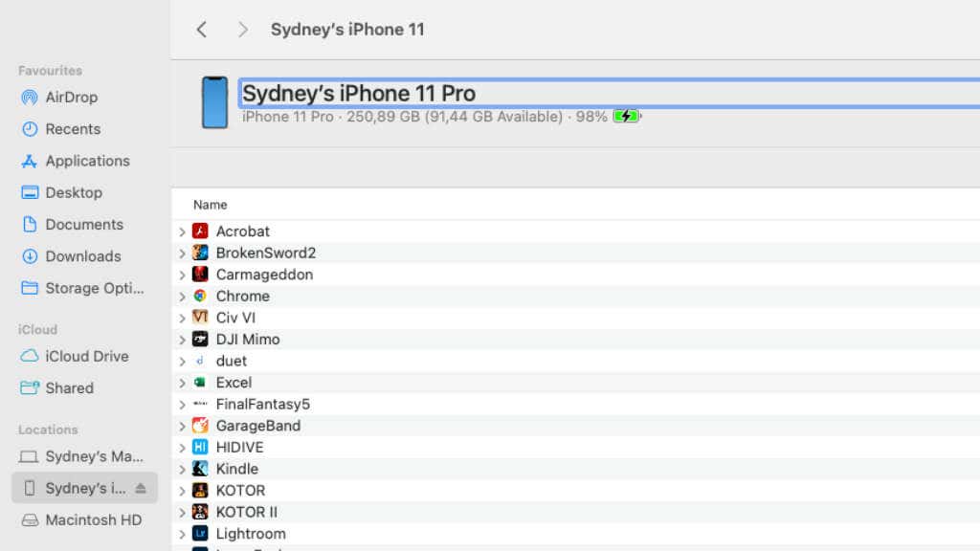The width and height of the screenshot is (980, 551).
Task: Expand the GarageBand row
Action: [x=182, y=426]
